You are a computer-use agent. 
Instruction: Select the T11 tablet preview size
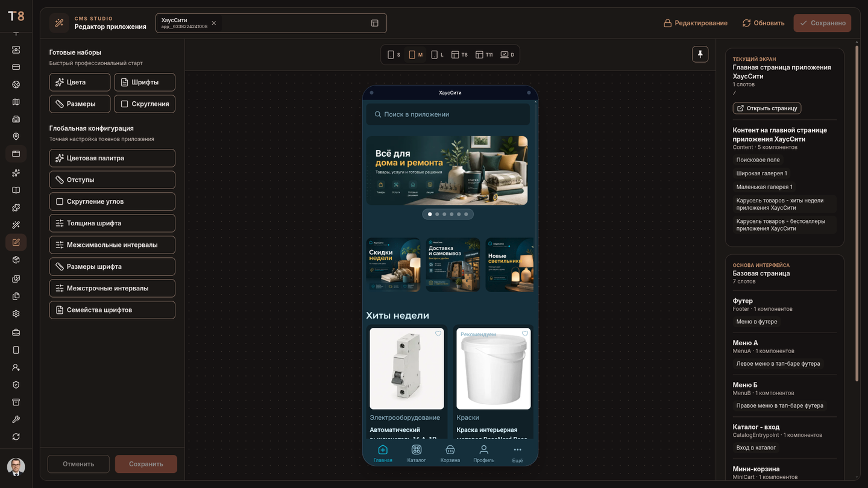[484, 55]
